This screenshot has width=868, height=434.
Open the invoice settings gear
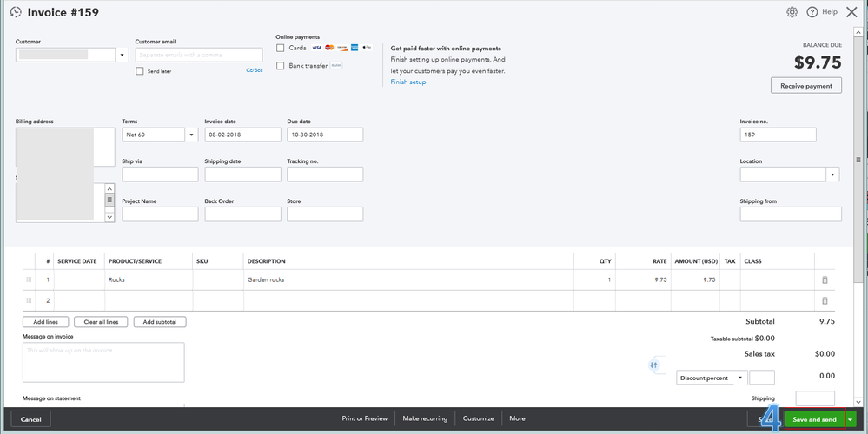point(792,12)
